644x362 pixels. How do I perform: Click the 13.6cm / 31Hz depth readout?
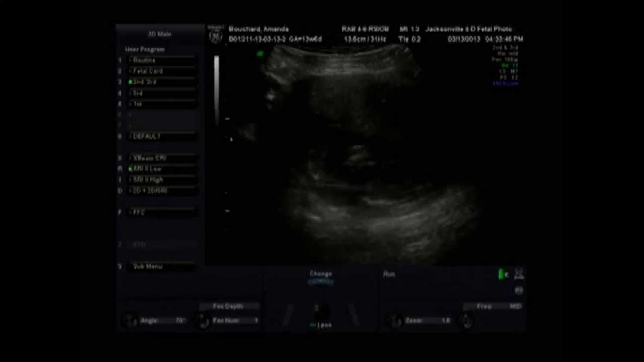tap(365, 39)
